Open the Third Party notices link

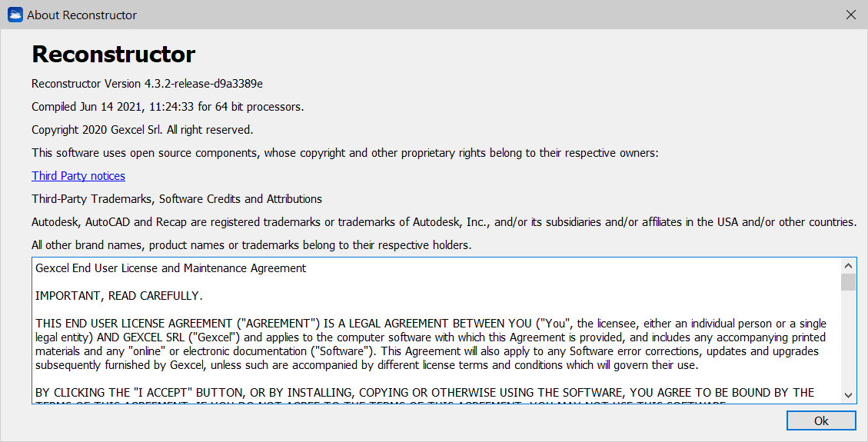tap(78, 176)
